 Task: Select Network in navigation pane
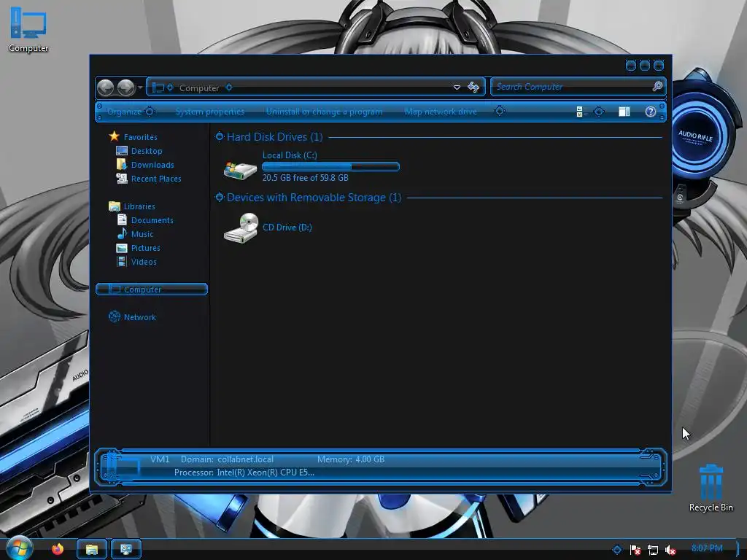[139, 317]
